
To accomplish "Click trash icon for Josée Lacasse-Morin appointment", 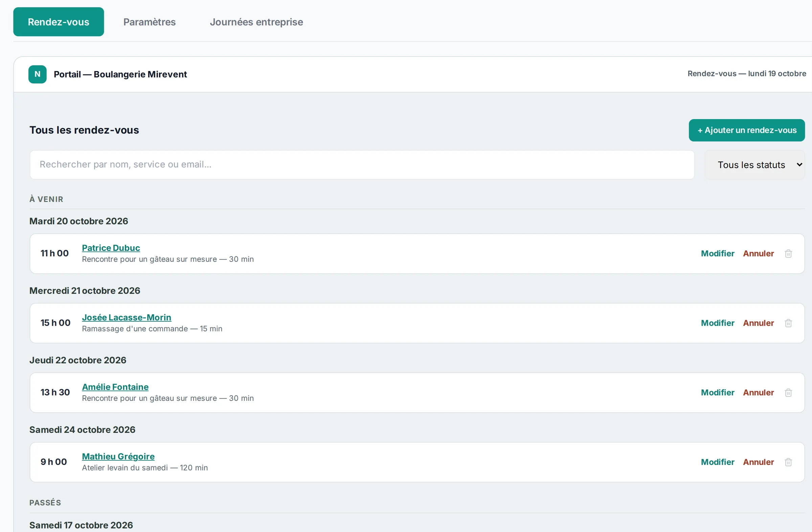I will click(788, 323).
